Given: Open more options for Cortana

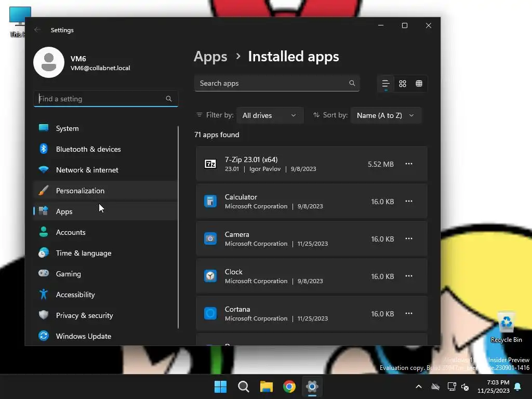Looking at the screenshot, I should coord(409,313).
